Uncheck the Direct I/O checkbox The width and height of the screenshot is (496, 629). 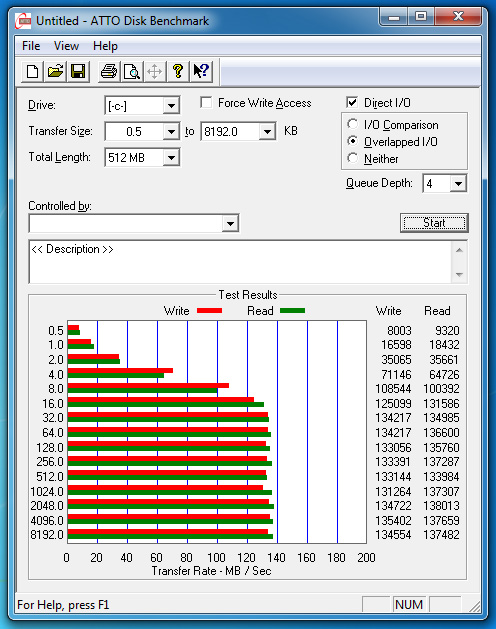pyautogui.click(x=352, y=103)
